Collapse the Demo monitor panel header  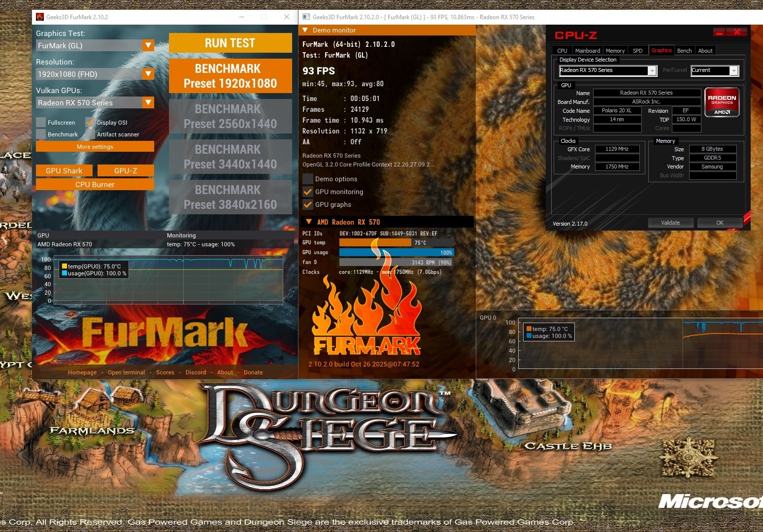387,30
